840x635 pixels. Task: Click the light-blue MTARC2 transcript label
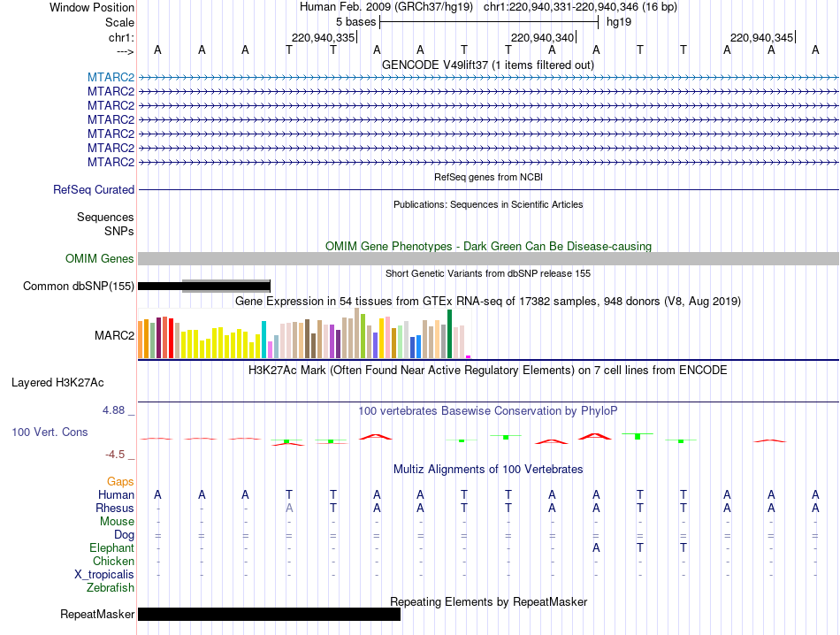[x=111, y=77]
